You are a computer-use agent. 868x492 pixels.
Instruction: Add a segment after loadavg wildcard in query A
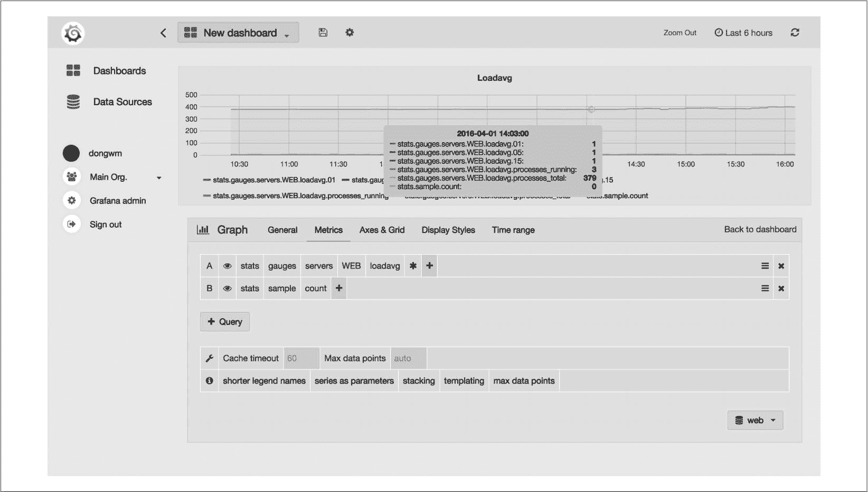coord(430,266)
